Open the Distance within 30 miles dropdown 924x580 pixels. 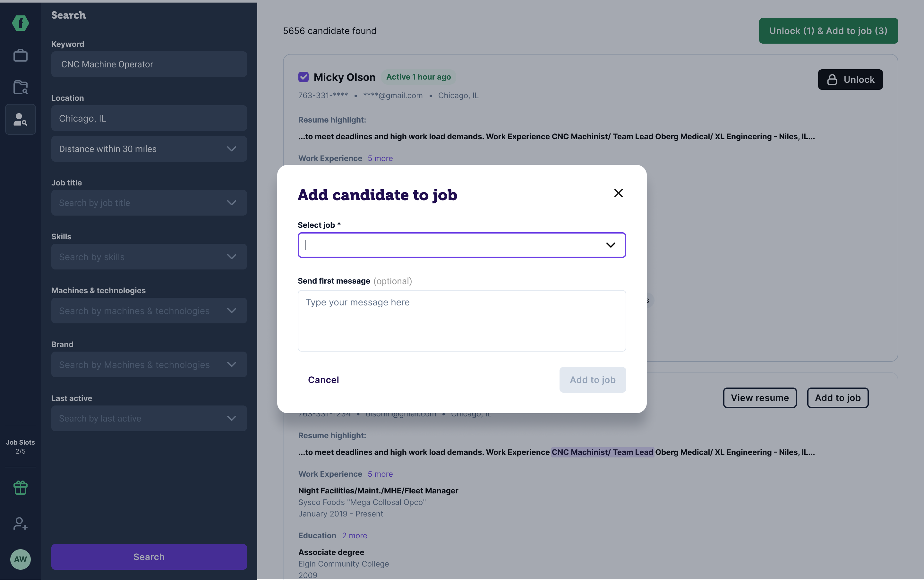[x=149, y=149]
